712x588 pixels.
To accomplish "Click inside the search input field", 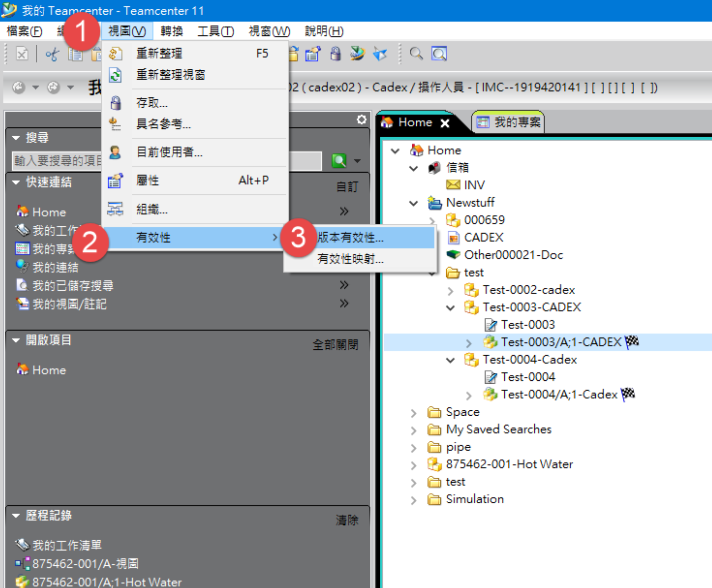I will coord(167,161).
